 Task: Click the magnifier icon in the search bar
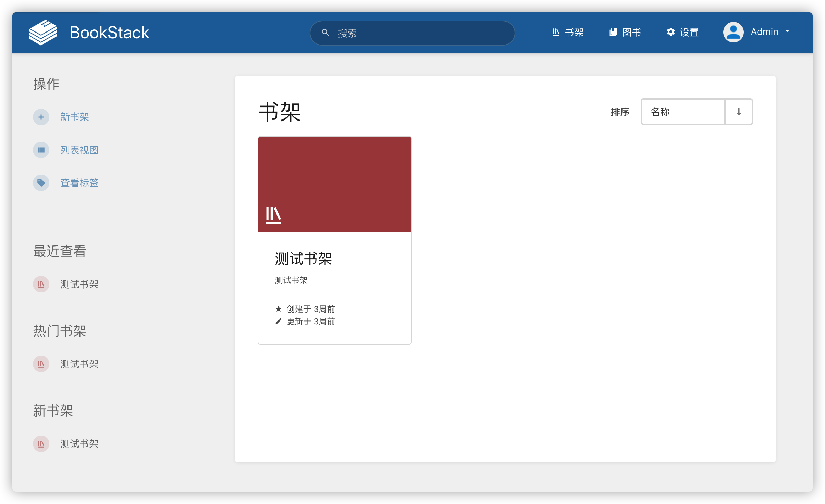point(325,33)
